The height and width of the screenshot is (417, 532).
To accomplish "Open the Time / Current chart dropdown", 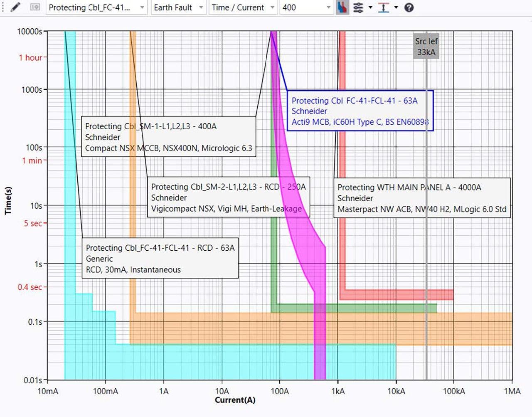I will pos(243,7).
